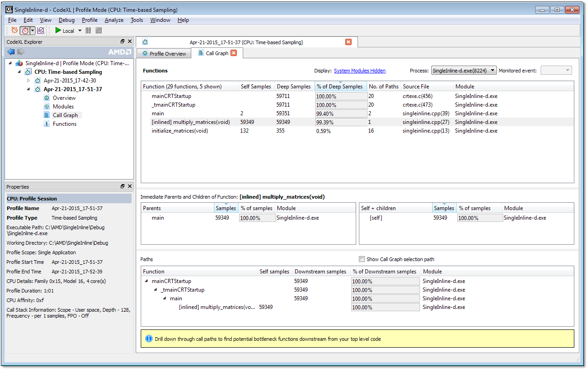
Task: Open the Tools menu
Action: 137,20
